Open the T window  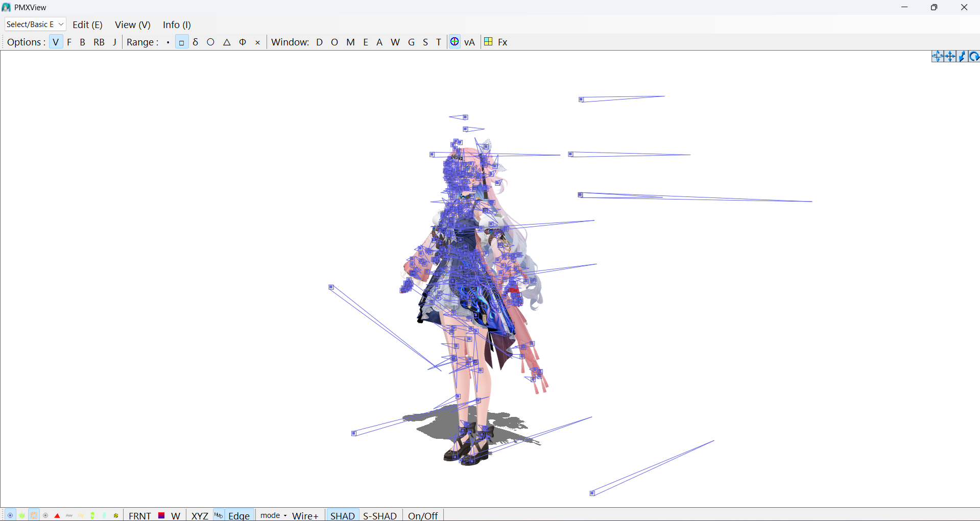pyautogui.click(x=439, y=42)
